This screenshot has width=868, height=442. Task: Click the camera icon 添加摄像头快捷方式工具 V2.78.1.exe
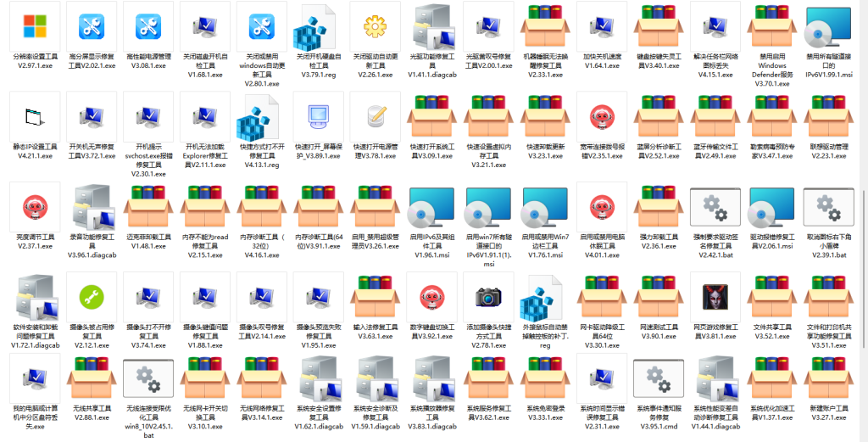489,296
